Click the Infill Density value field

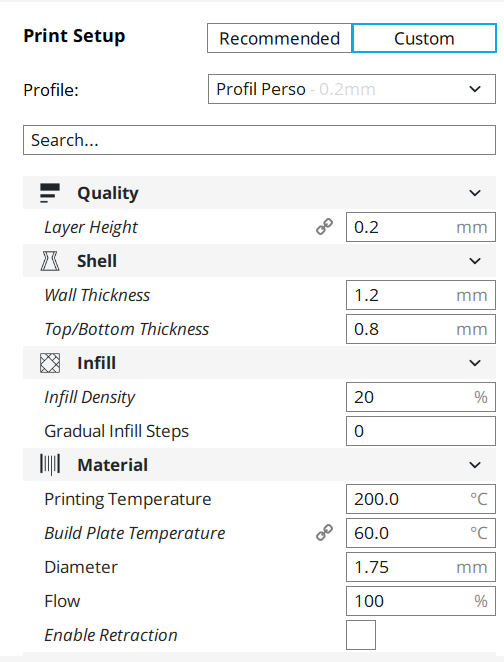tap(421, 397)
